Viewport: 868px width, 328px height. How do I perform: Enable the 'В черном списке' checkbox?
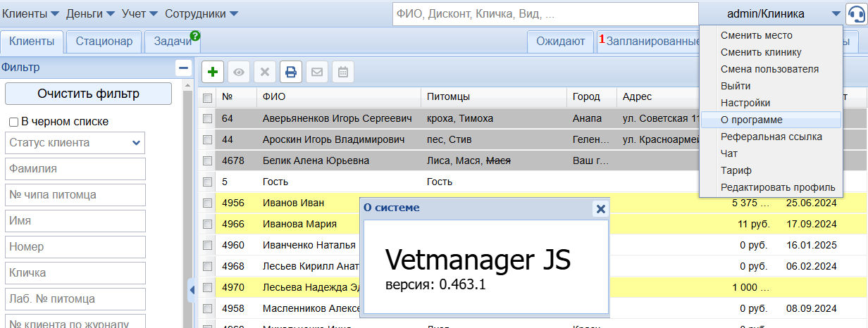pyautogui.click(x=13, y=122)
